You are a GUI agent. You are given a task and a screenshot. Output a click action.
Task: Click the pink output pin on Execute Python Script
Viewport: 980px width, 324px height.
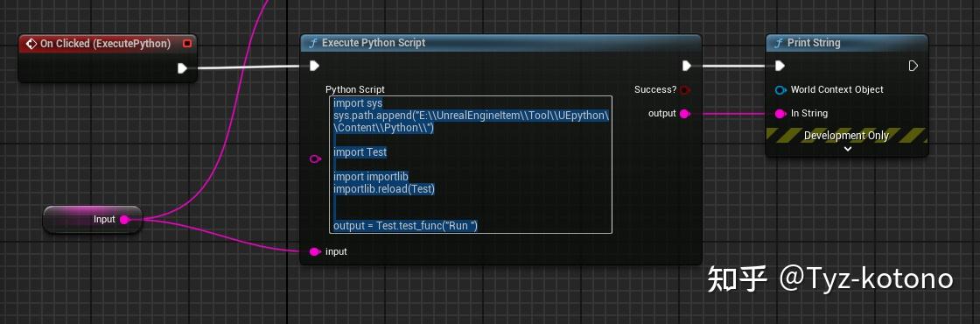tap(684, 113)
